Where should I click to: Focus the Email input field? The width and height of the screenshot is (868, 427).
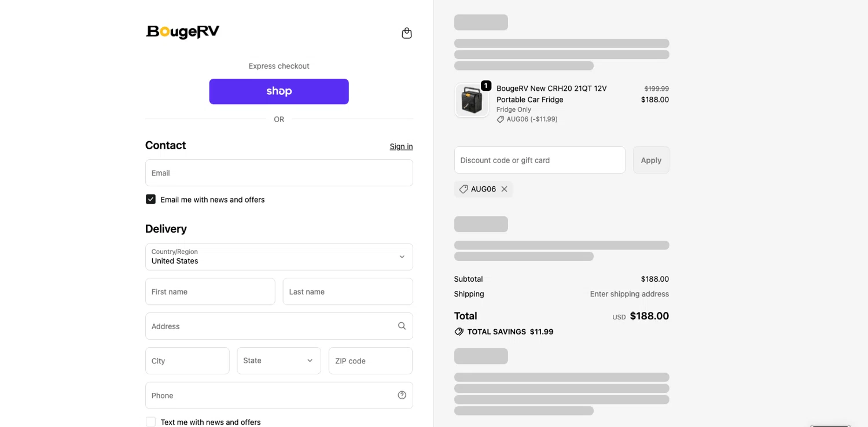(x=279, y=173)
